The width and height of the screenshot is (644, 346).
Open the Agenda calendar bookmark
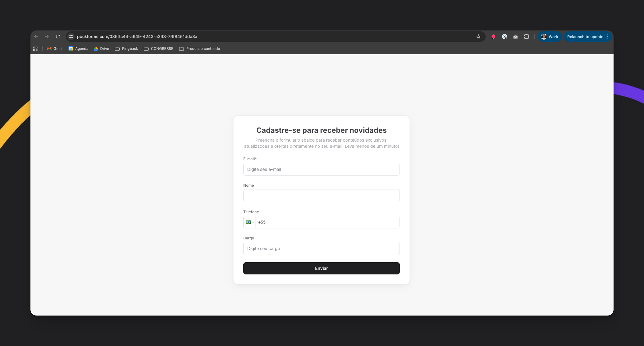79,49
